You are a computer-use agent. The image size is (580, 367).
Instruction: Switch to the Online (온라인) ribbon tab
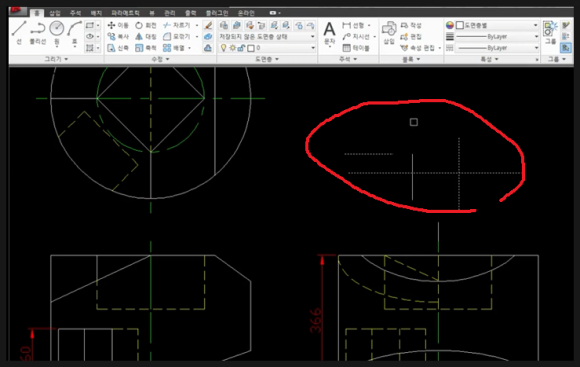[246, 13]
